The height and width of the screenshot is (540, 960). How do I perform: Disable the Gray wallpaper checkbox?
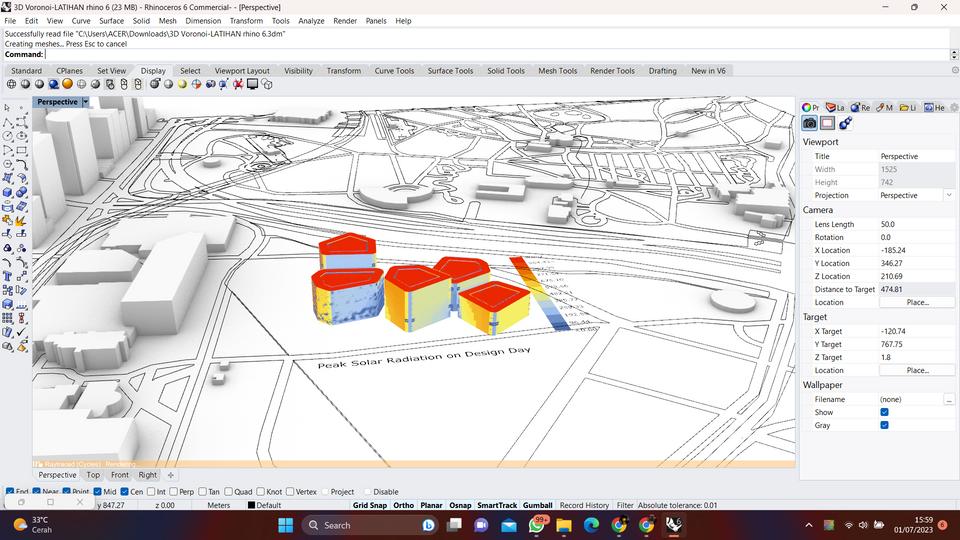(x=884, y=425)
